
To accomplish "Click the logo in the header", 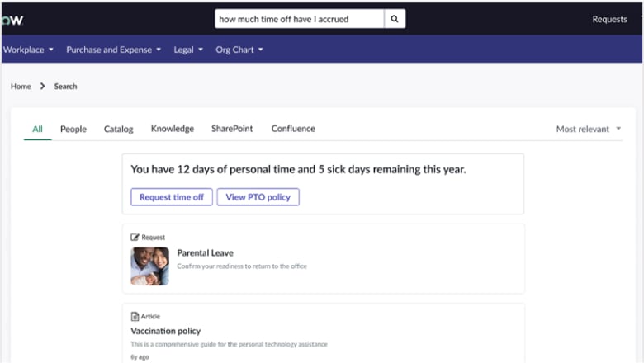I will 12,20.
